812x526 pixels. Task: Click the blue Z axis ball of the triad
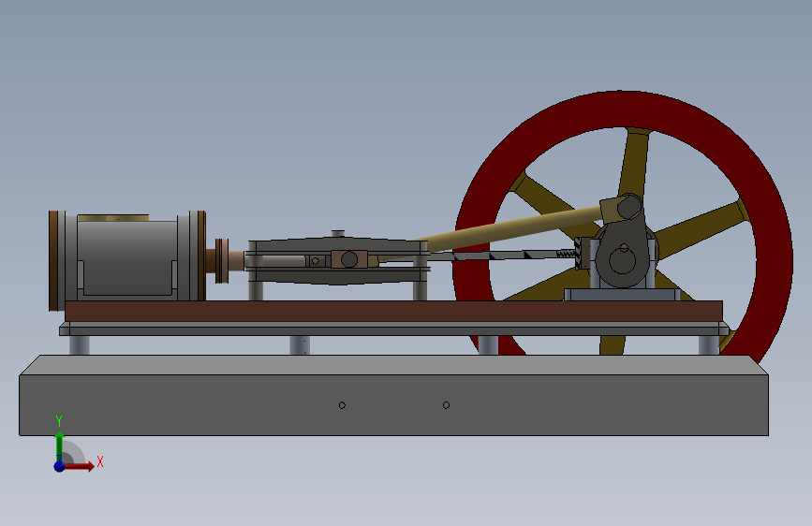[60, 466]
